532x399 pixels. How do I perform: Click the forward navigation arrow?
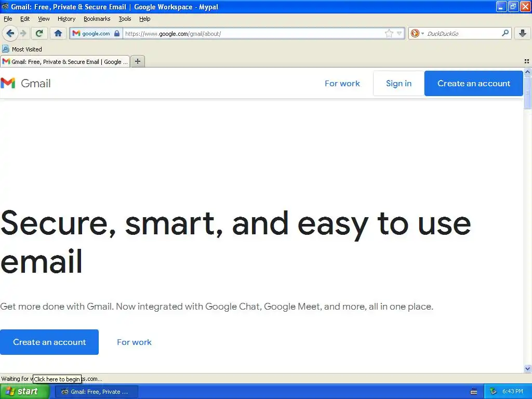[23, 33]
